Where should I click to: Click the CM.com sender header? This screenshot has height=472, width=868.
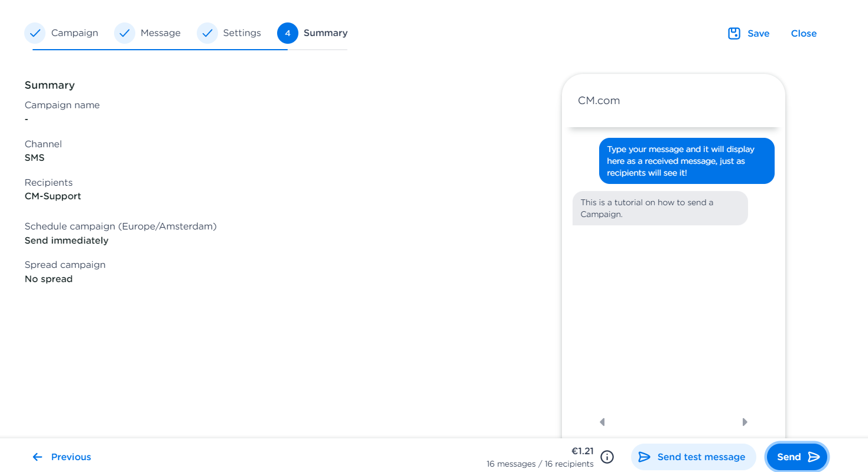599,101
